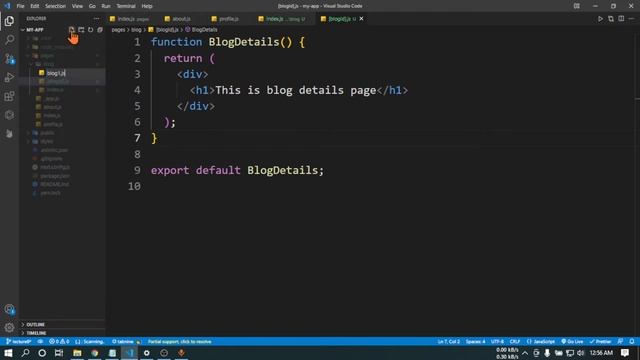The image size is (640, 360).
Task: Open Windows taskbar search
Action: [25, 353]
